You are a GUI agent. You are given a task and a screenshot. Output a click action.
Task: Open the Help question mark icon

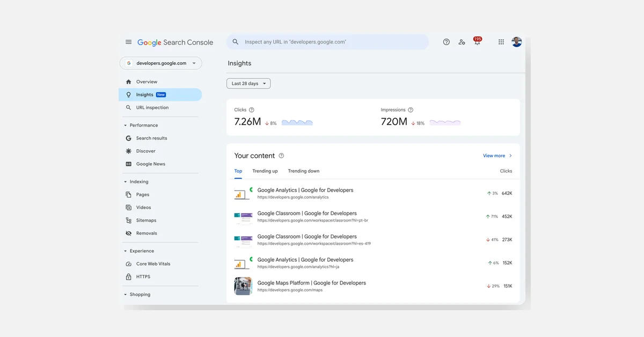pyautogui.click(x=447, y=42)
